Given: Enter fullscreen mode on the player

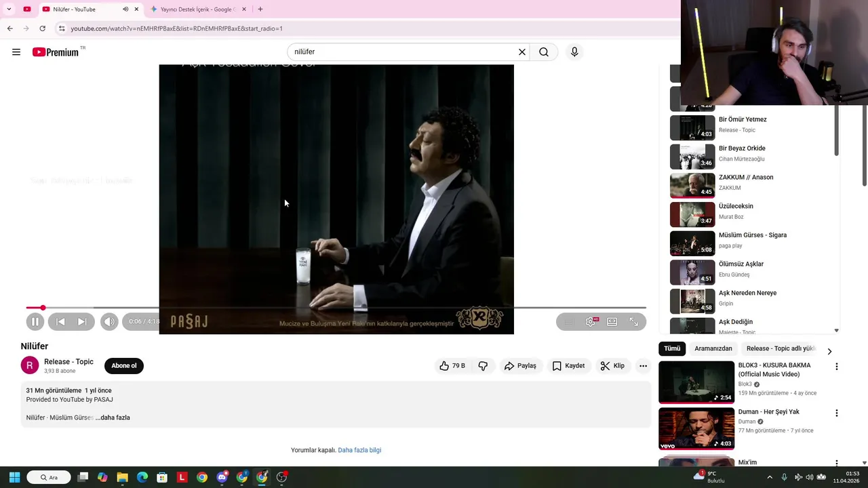Looking at the screenshot, I should pos(634,322).
